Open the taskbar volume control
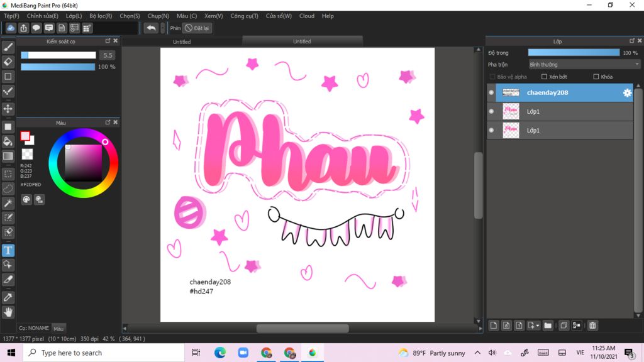Screen dimensions: 644x362 point(492,353)
